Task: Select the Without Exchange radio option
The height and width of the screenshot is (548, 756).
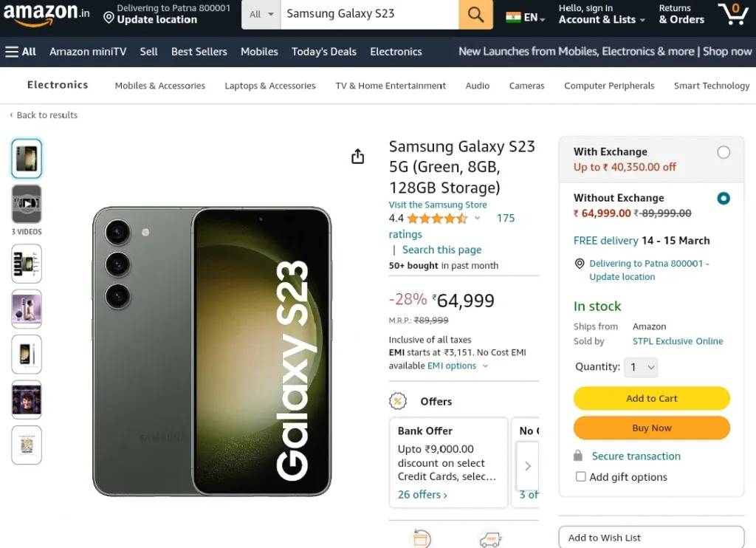Action: point(724,198)
